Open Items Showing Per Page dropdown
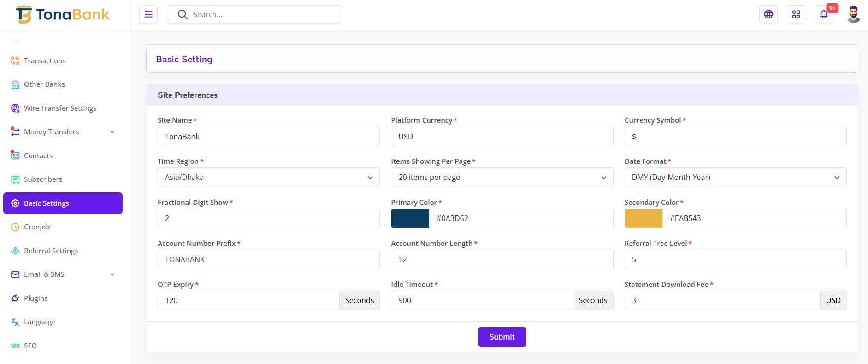The width and height of the screenshot is (868, 364). click(502, 178)
